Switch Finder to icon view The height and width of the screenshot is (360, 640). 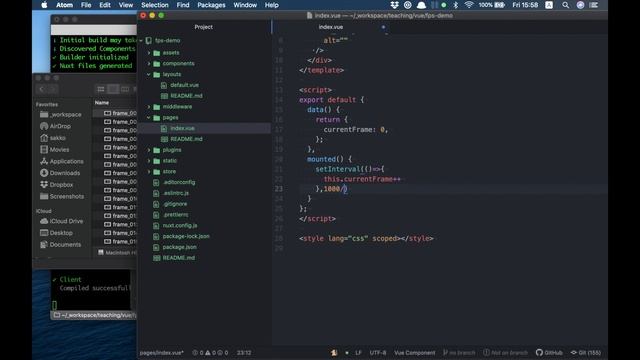(x=100, y=89)
